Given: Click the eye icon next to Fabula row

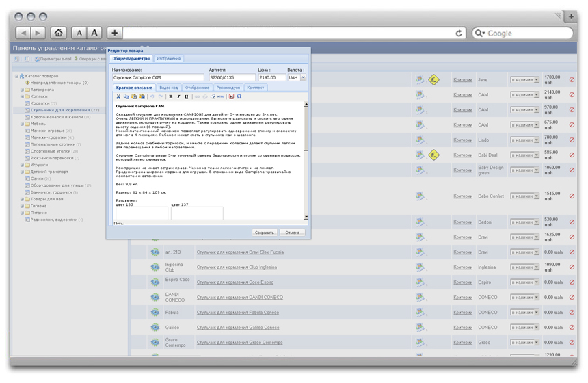Looking at the screenshot, I should (x=155, y=313).
